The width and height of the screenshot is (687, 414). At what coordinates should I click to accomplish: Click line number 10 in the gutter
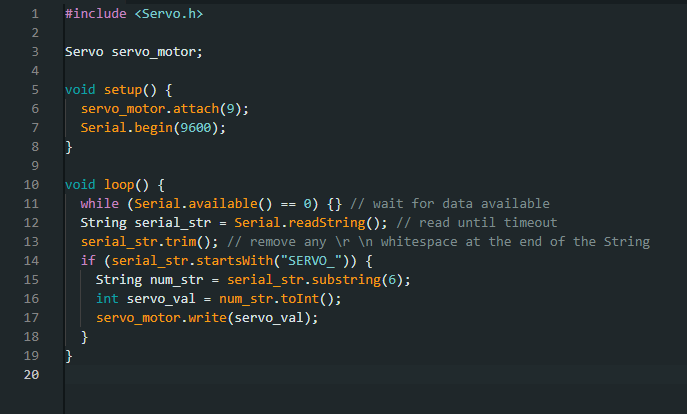(x=31, y=185)
